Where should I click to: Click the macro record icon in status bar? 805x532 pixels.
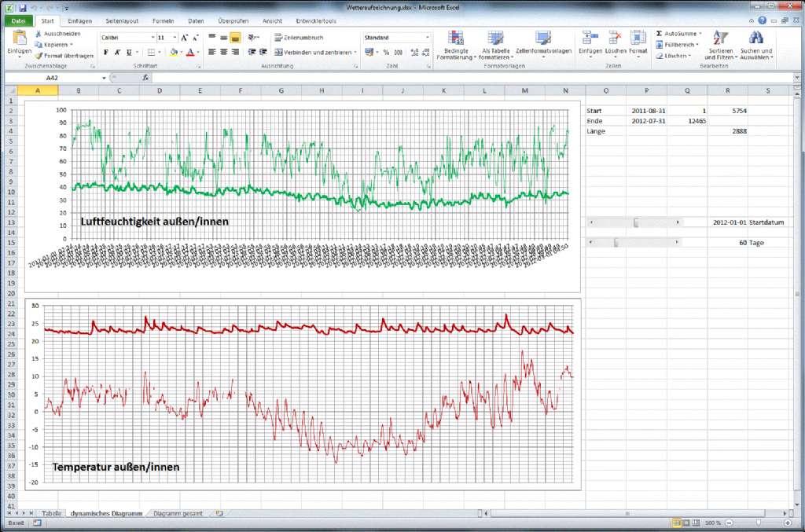tap(37, 523)
